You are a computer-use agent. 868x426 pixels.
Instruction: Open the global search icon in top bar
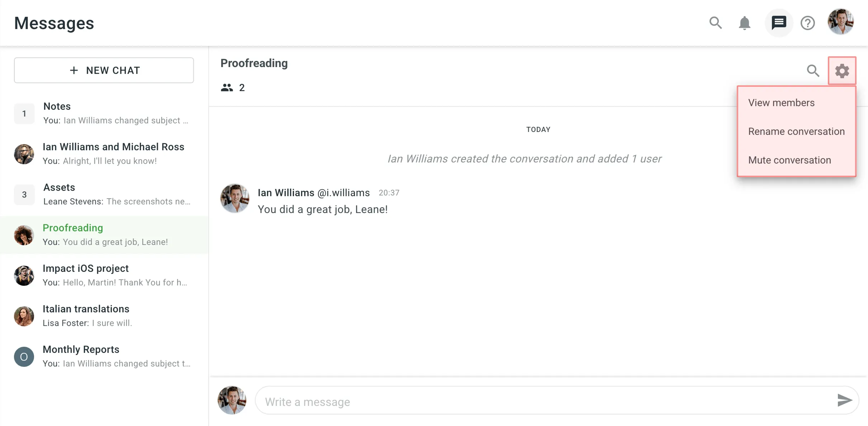716,23
